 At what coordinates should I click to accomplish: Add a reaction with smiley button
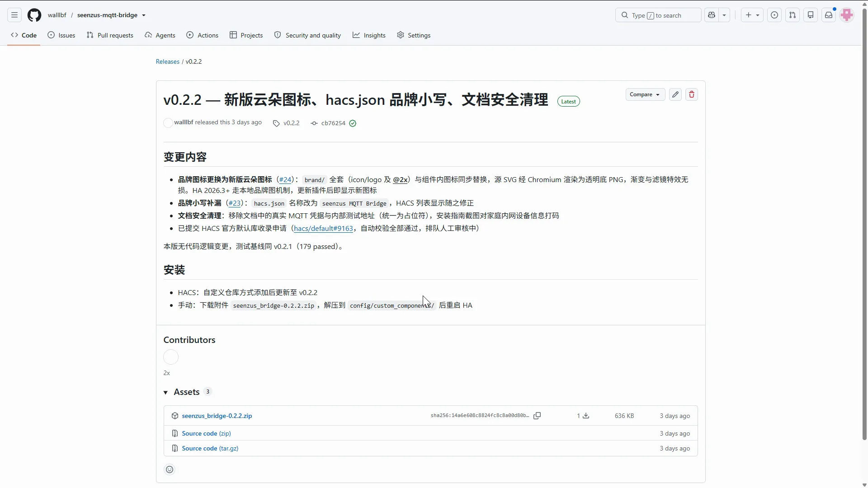tap(170, 469)
